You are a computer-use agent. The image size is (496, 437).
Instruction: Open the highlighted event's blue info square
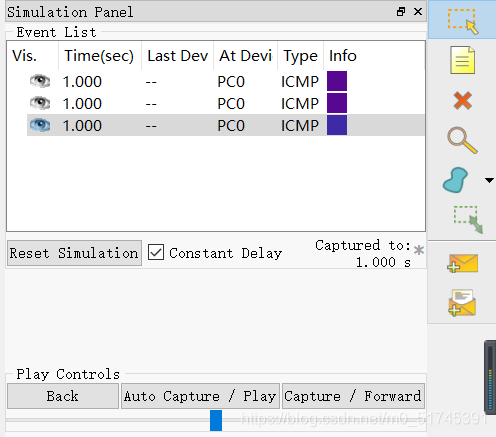click(337, 125)
